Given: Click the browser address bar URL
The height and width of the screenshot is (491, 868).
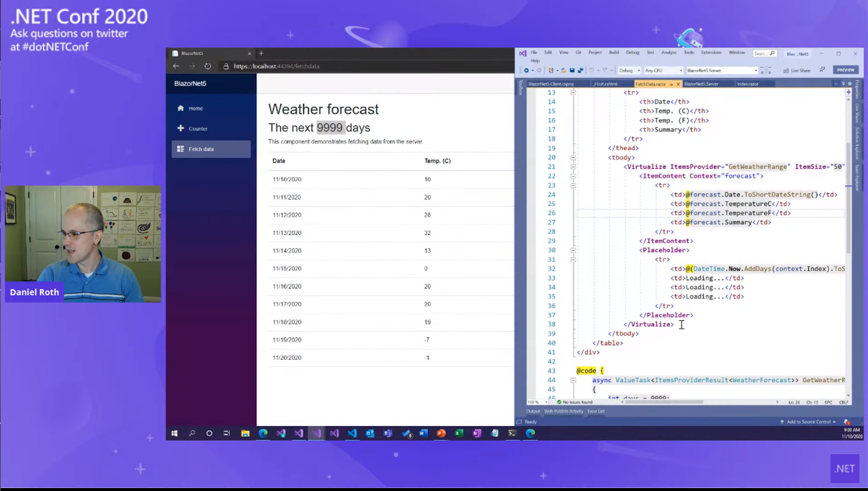Looking at the screenshot, I should point(277,66).
